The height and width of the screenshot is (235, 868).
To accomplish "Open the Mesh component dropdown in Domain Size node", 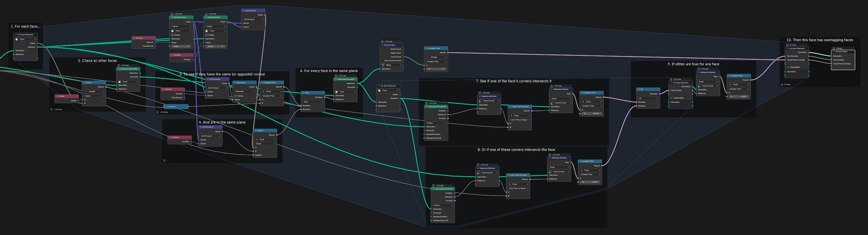I will point(391,65).
